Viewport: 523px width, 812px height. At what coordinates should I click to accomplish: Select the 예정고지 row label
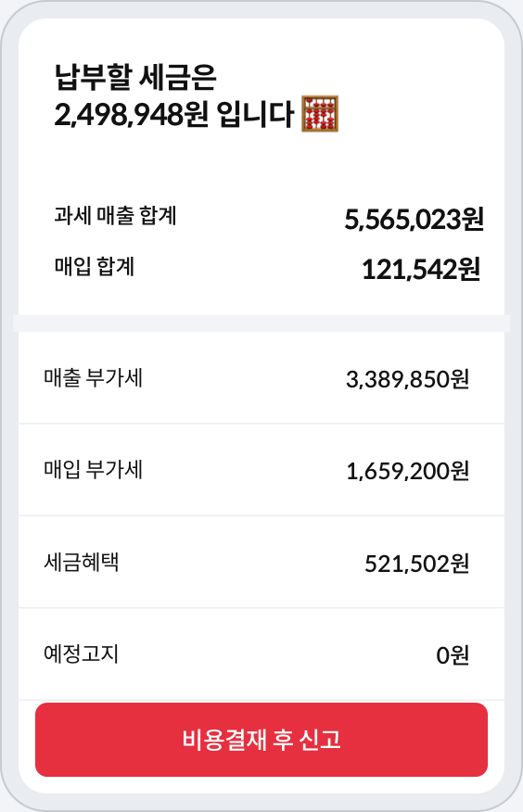point(82,653)
